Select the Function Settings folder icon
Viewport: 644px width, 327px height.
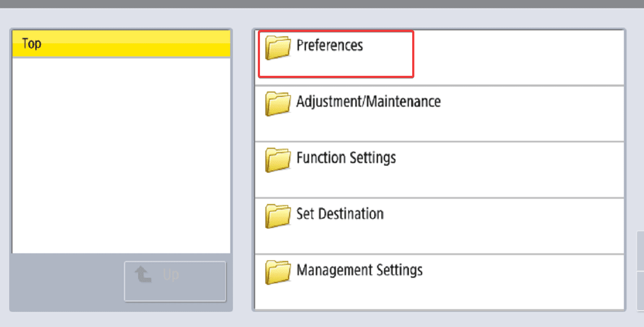(x=278, y=160)
